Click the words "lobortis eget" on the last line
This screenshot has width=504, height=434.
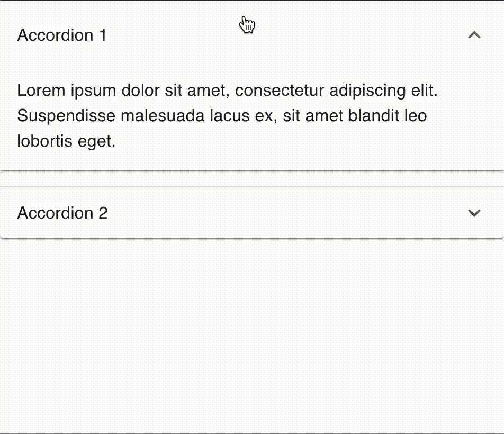[x=66, y=141]
